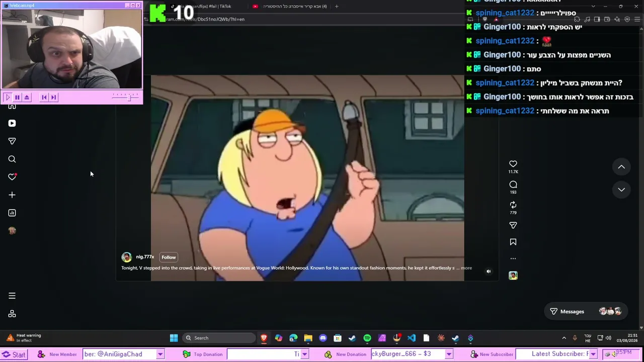
Task: Open the browser media control music-note icon
Action: pos(587,20)
